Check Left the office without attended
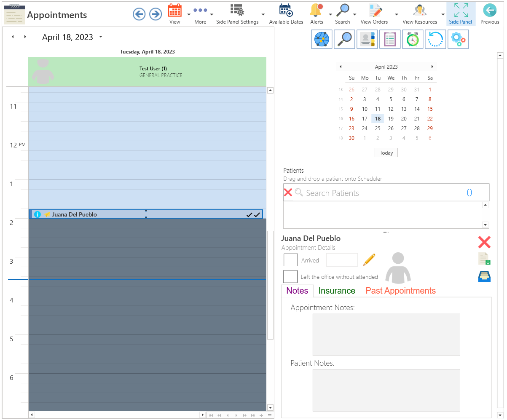This screenshot has width=507, height=420. pos(290,277)
